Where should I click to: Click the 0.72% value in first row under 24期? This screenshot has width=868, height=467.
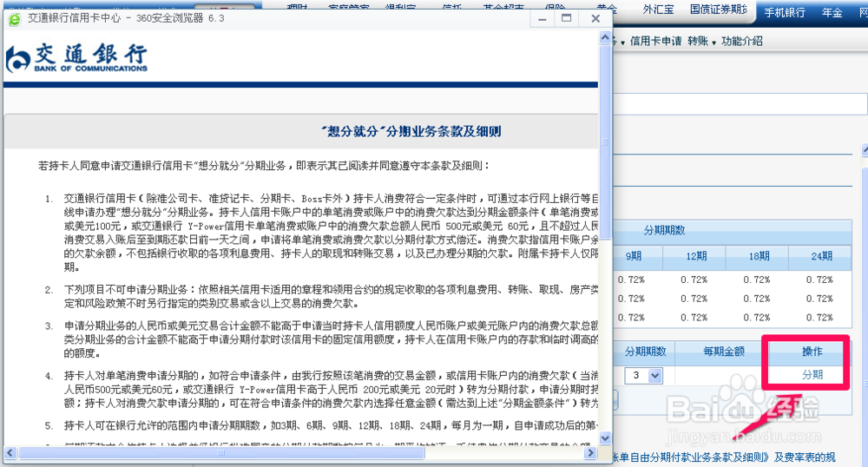pyautogui.click(x=819, y=280)
